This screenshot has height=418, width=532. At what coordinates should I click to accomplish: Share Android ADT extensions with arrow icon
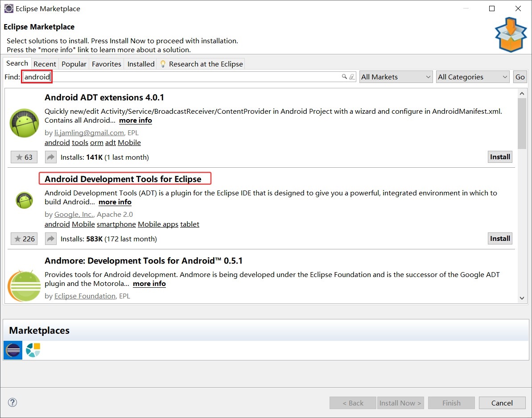[50, 157]
